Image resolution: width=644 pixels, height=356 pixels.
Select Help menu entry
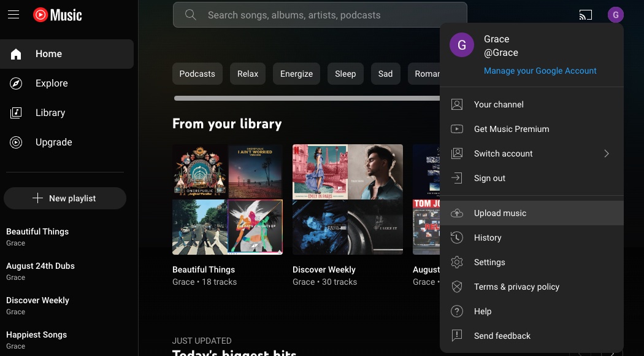(x=532, y=311)
